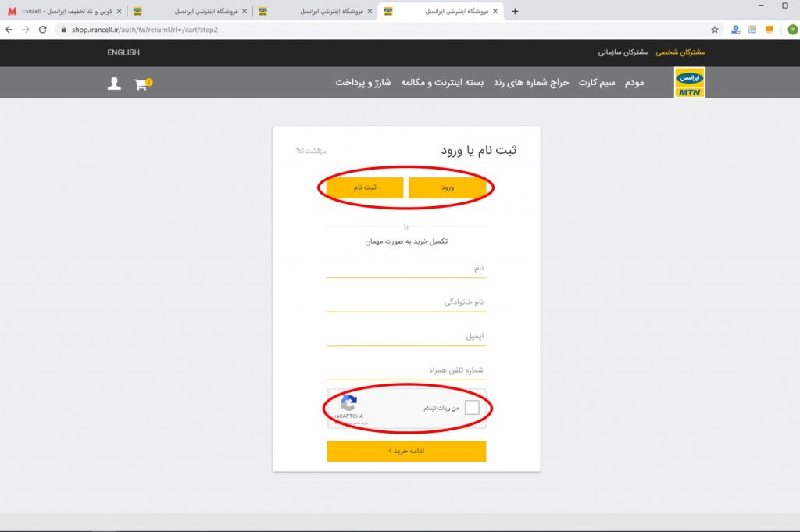The width and height of the screenshot is (800, 532).
Task: Open the 'شارژ و پرداخت' menu item
Action: click(x=363, y=83)
